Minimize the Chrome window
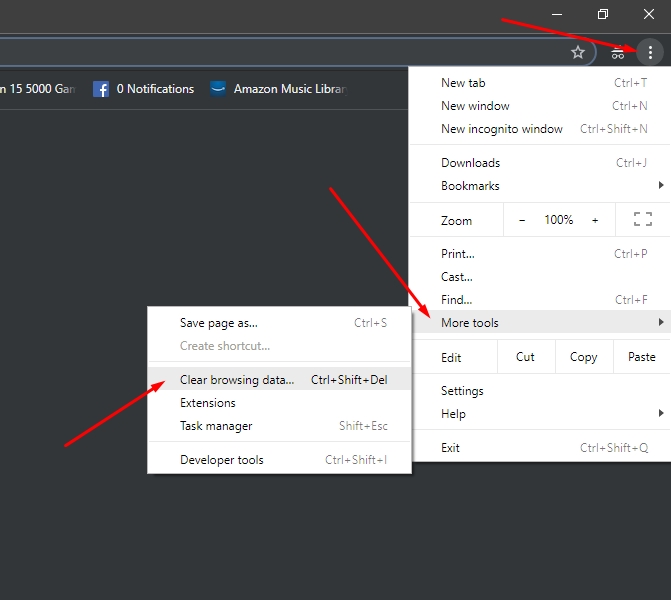 [x=557, y=14]
